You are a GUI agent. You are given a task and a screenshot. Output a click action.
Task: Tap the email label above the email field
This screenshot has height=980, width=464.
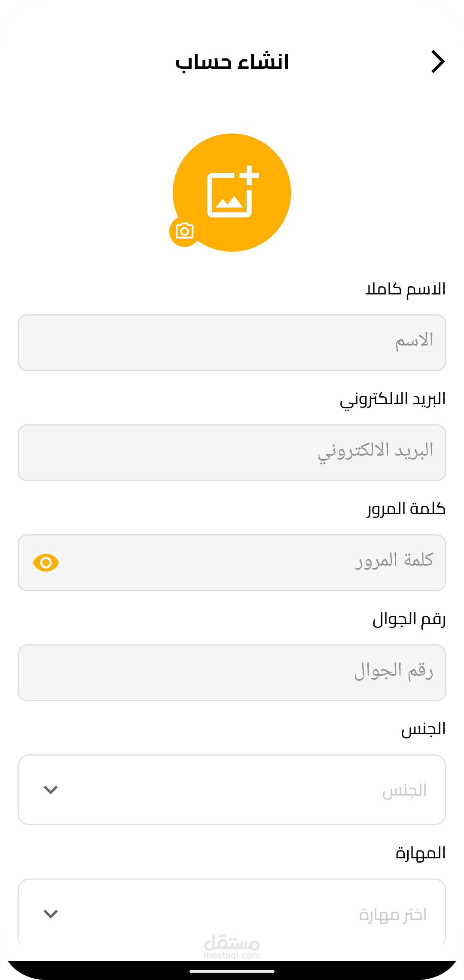point(392,399)
